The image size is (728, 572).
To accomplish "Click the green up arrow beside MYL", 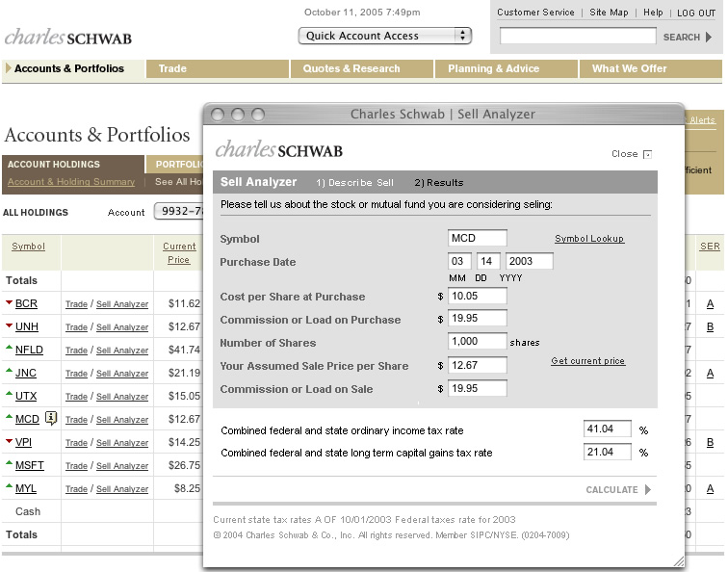I will [9, 485].
